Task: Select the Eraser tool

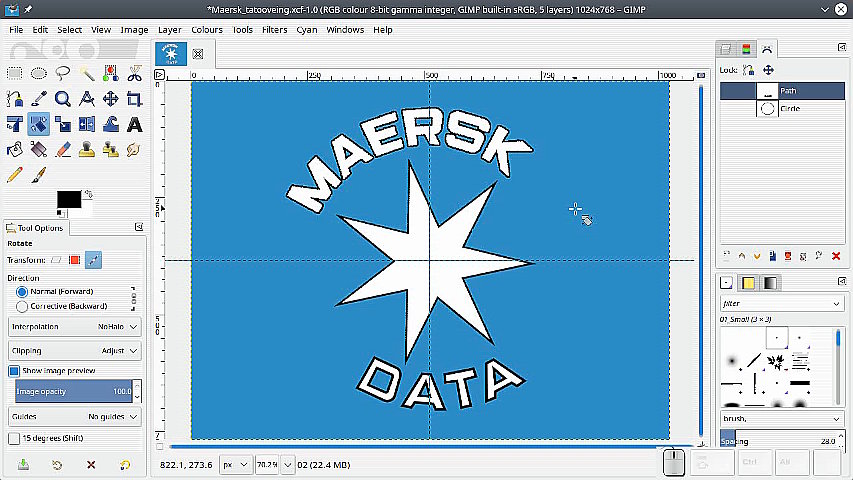Action: point(63,149)
